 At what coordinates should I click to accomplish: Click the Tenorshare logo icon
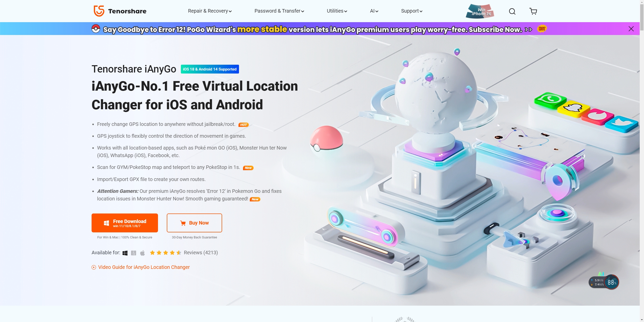pos(99,11)
